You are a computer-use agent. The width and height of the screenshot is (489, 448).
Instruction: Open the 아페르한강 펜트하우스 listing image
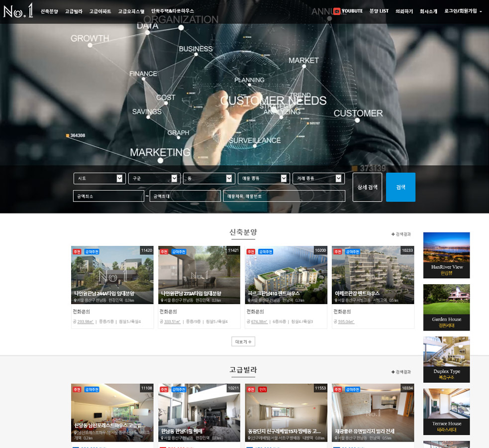coord(373,275)
